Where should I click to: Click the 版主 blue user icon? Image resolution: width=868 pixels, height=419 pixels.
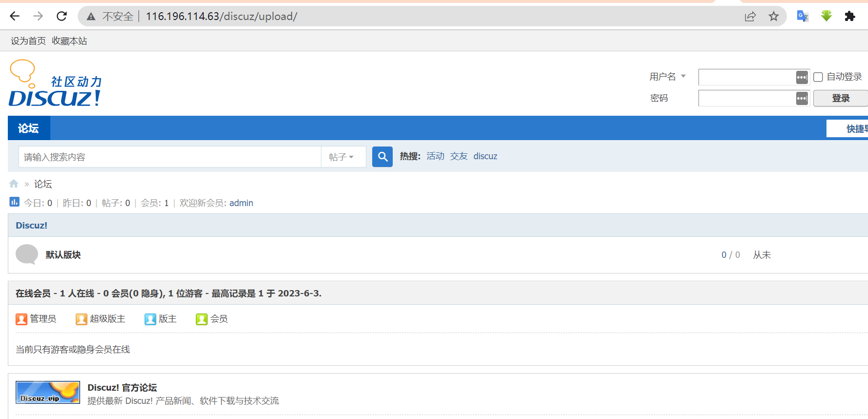pos(150,319)
